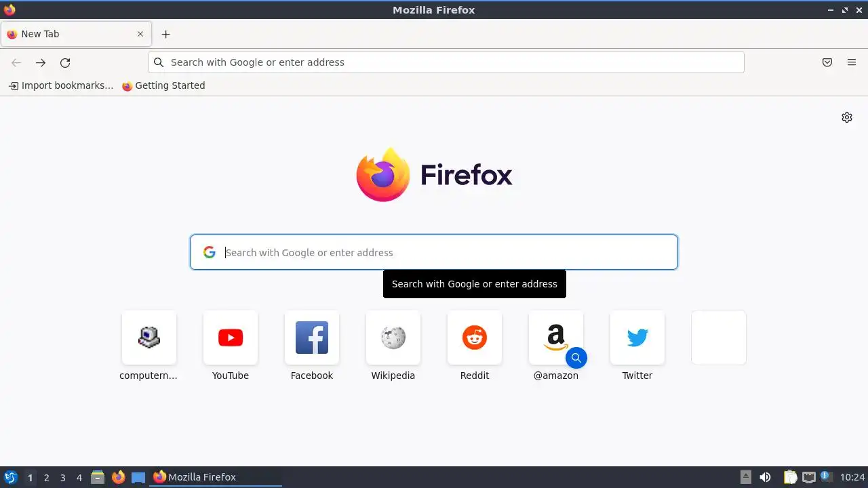
Task: Switch to virtual desktop 4
Action: coord(79,478)
